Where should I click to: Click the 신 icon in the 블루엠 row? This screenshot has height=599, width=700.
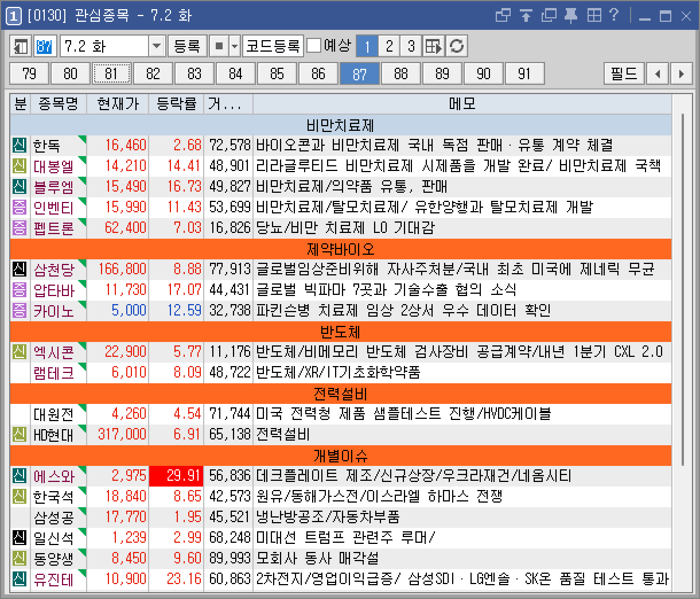[20, 186]
